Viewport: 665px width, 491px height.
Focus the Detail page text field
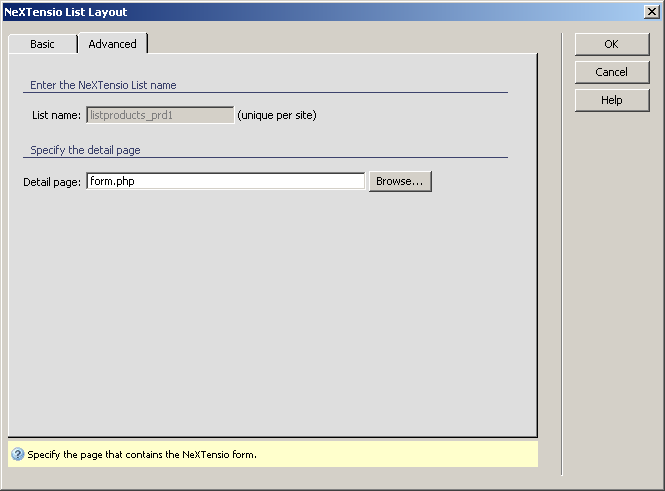(x=225, y=181)
